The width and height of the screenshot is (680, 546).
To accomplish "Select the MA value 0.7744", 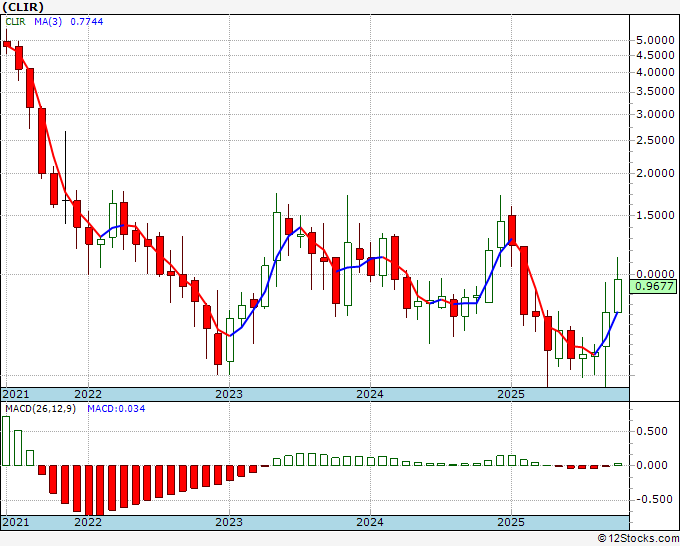I will (87, 21).
